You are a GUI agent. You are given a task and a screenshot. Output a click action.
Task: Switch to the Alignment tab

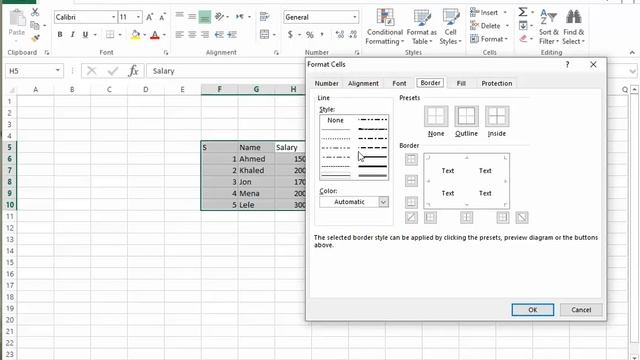pos(363,83)
